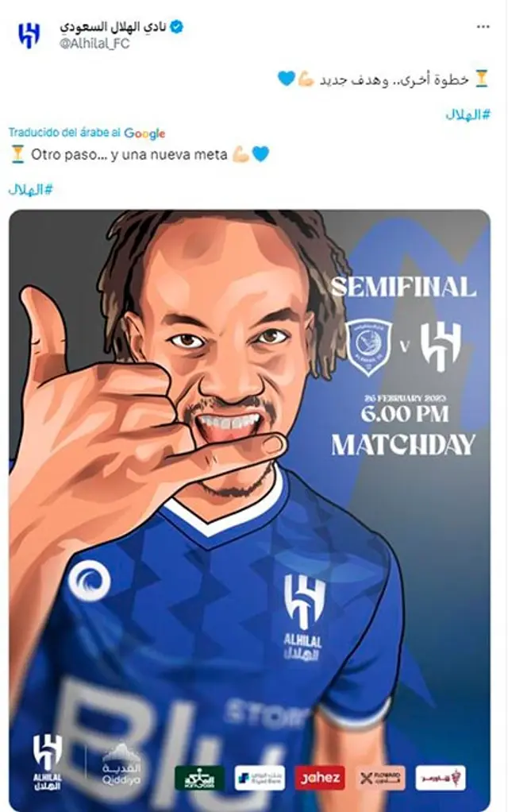Open the @Alhilal_FC handle link
508x812 pixels.
coord(94,43)
